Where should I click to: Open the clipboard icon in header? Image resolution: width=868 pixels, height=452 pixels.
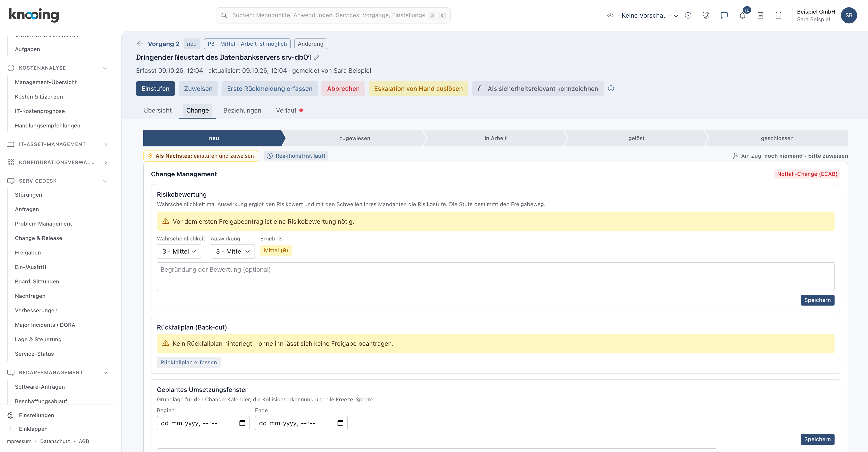click(778, 16)
